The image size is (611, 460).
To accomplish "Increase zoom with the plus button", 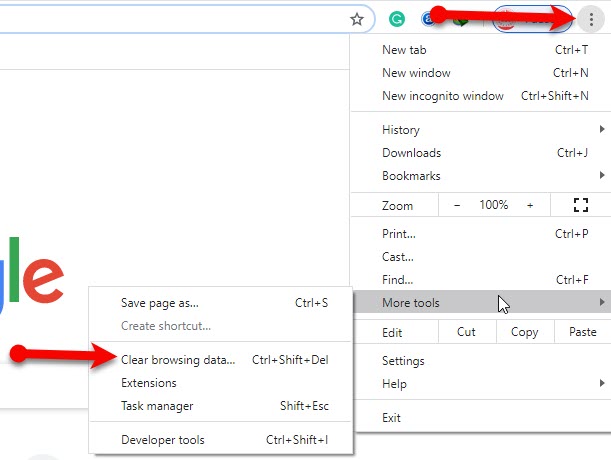I will click(530, 205).
